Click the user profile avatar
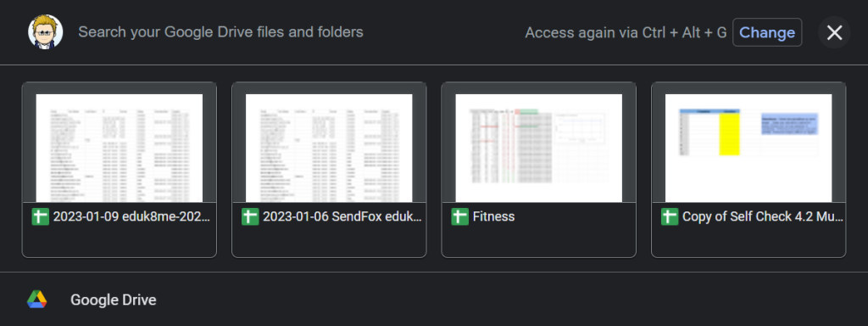The width and height of the screenshot is (868, 326). pos(46,32)
